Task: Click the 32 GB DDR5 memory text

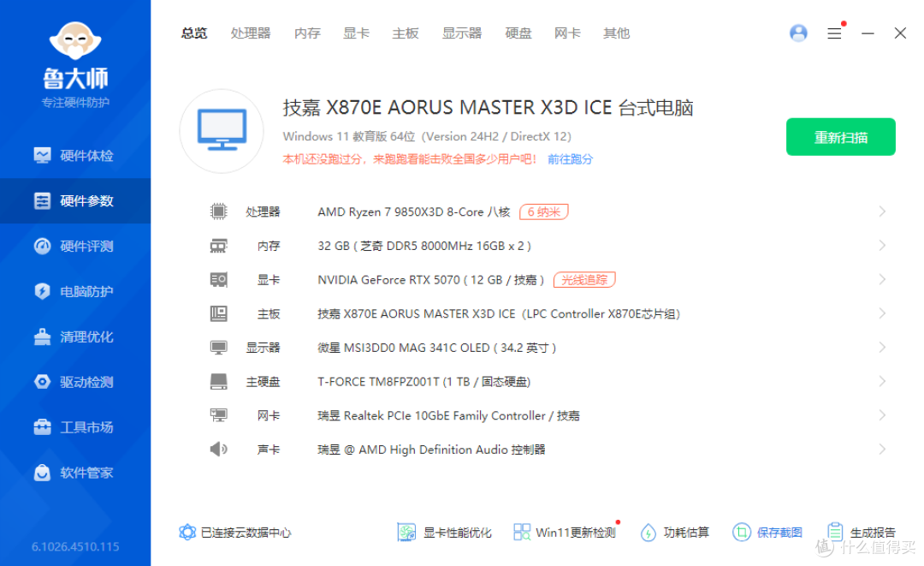Action: 424,246
